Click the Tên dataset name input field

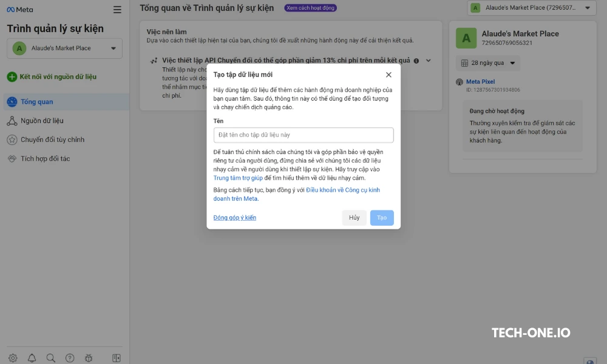(303, 135)
